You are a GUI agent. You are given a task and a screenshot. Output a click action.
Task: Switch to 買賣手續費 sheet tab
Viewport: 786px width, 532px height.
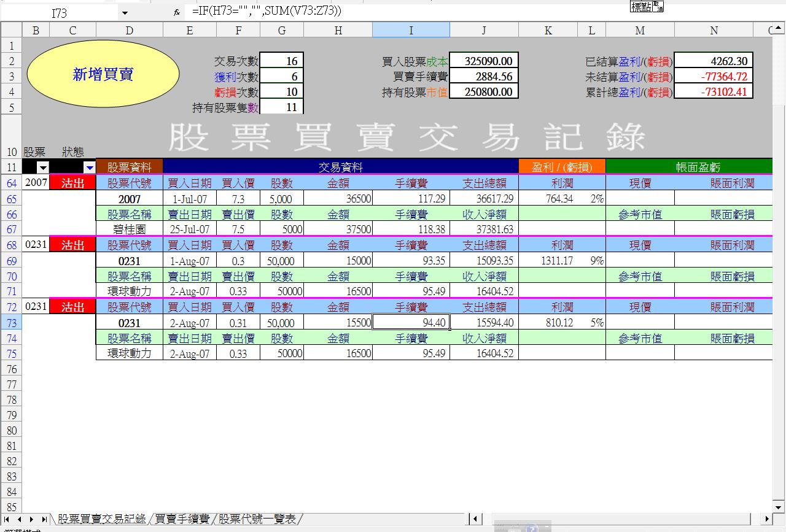click(x=182, y=519)
